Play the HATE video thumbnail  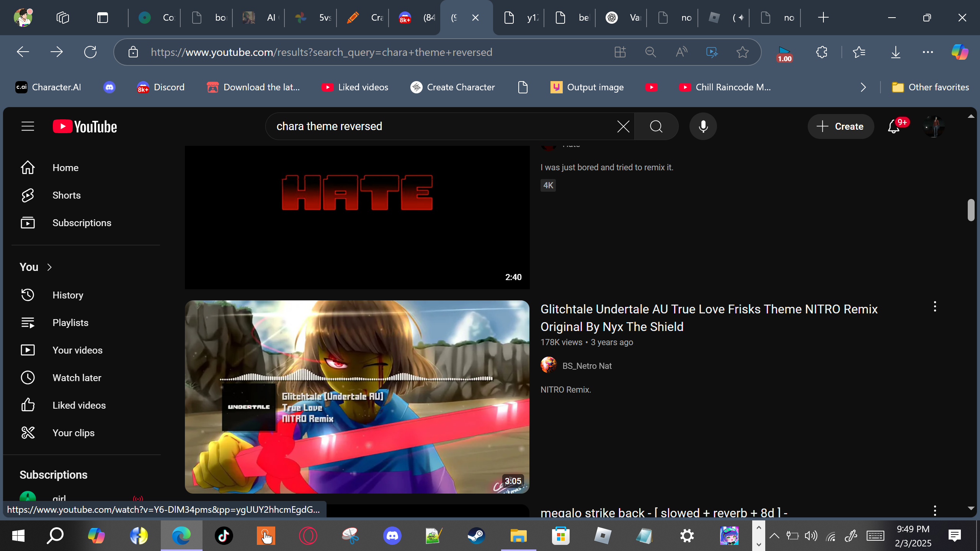point(357,217)
